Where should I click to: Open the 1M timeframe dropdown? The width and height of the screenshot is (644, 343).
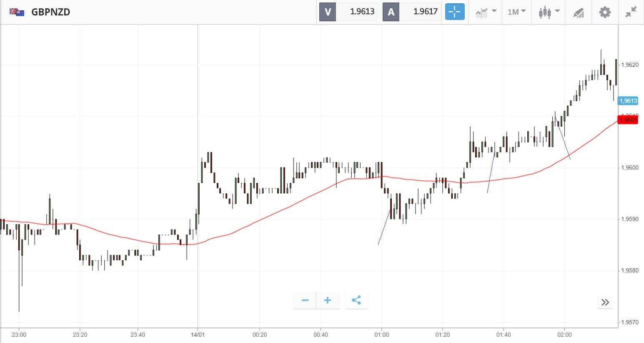[516, 12]
